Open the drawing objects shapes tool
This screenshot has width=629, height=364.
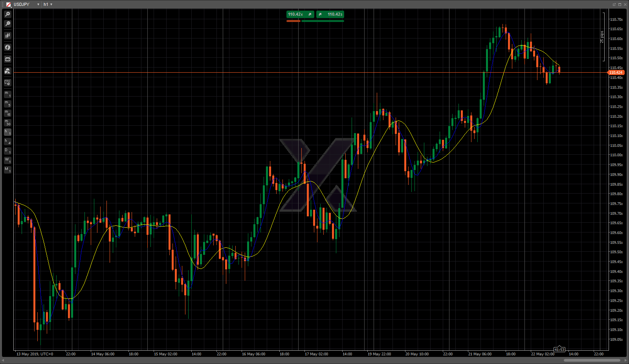pyautogui.click(x=7, y=71)
